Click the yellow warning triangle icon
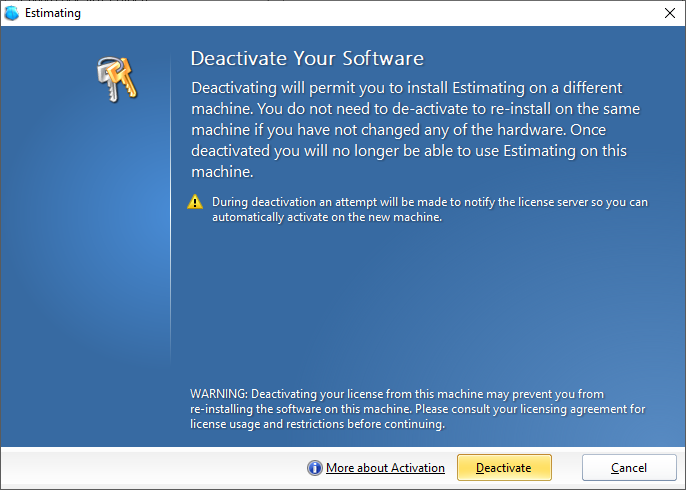Image resolution: width=686 pixels, height=490 pixels. tap(196, 202)
